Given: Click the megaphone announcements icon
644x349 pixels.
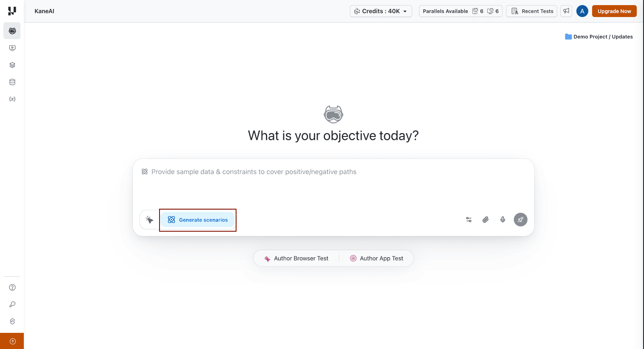Looking at the screenshot, I should click(566, 11).
